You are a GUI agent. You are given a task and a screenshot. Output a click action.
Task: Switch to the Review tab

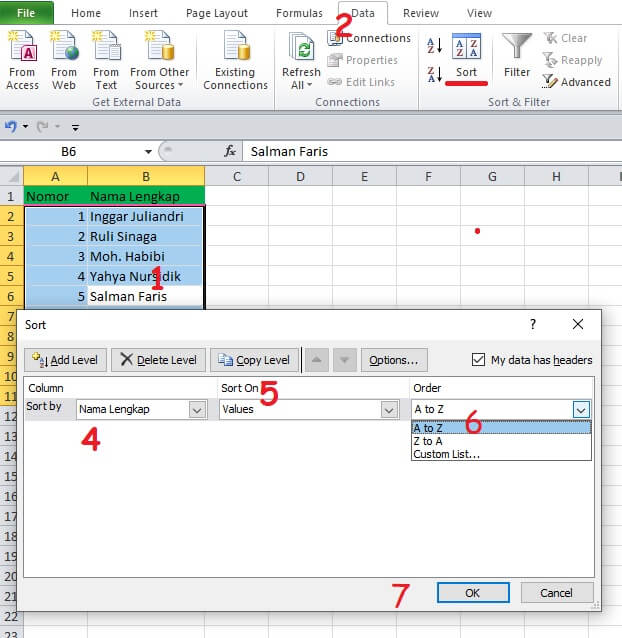pos(421,13)
